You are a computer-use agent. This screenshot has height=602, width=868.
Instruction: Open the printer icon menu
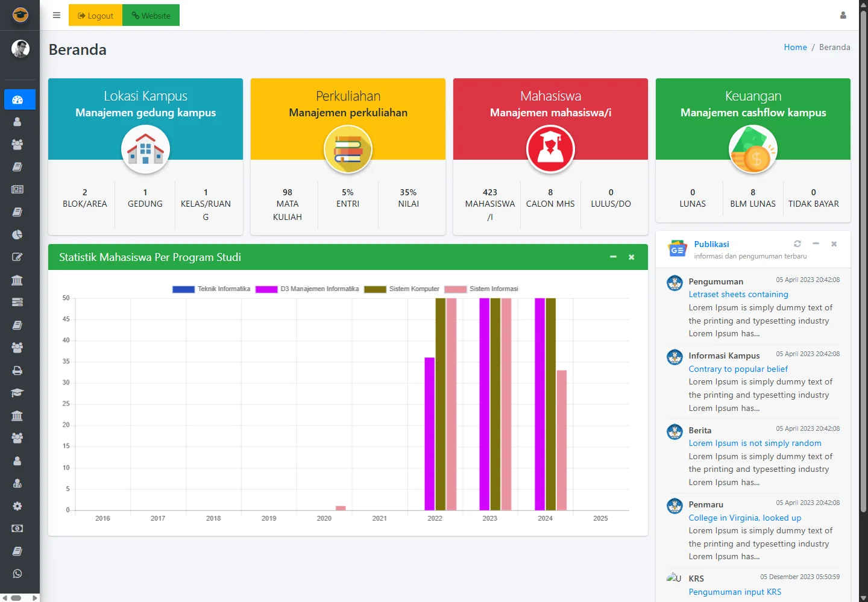click(x=17, y=371)
